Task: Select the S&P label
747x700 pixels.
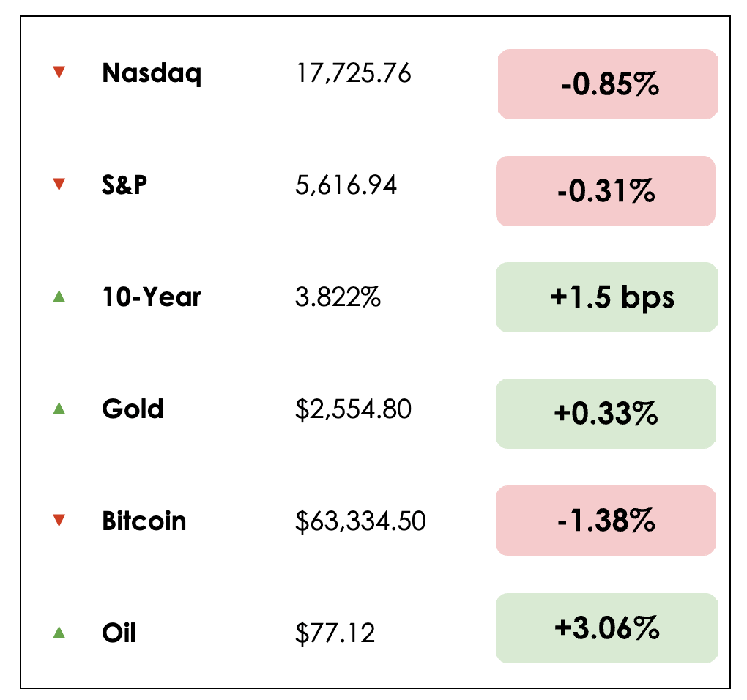Action: (x=124, y=185)
